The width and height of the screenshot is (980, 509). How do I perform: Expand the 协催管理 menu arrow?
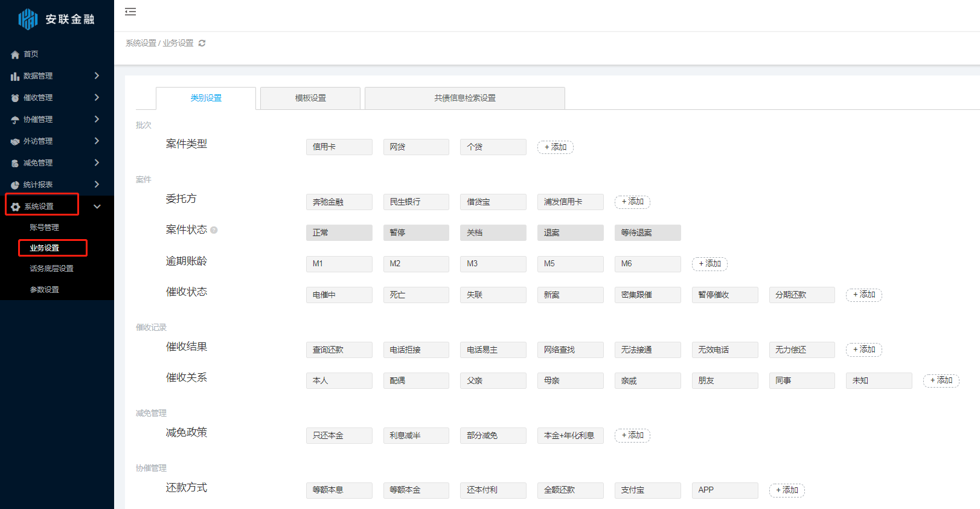[97, 119]
